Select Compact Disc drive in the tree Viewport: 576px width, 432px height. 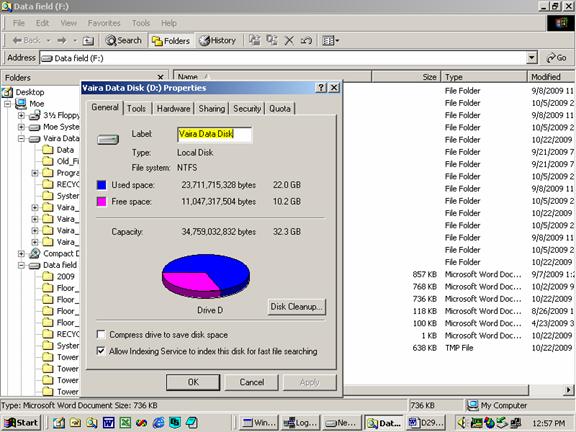coord(54,253)
